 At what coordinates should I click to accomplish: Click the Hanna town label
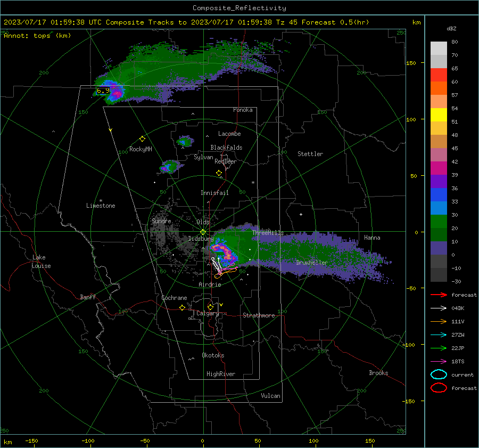pos(372,238)
